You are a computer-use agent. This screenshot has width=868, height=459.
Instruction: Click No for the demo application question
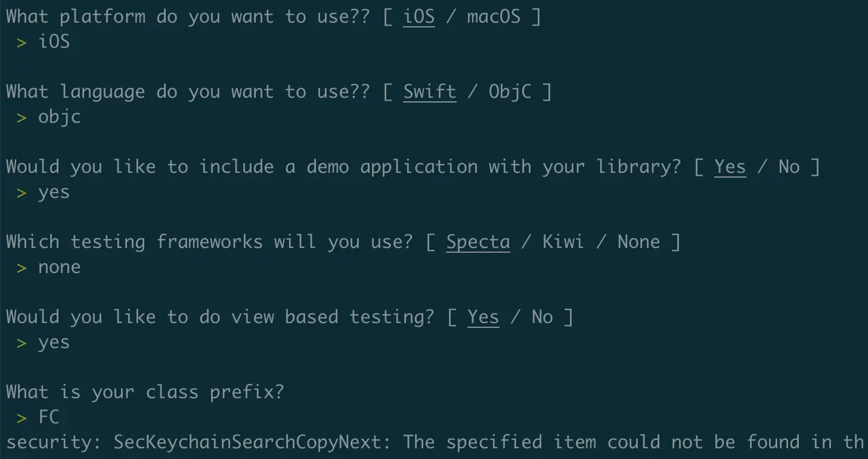pyautogui.click(x=789, y=166)
